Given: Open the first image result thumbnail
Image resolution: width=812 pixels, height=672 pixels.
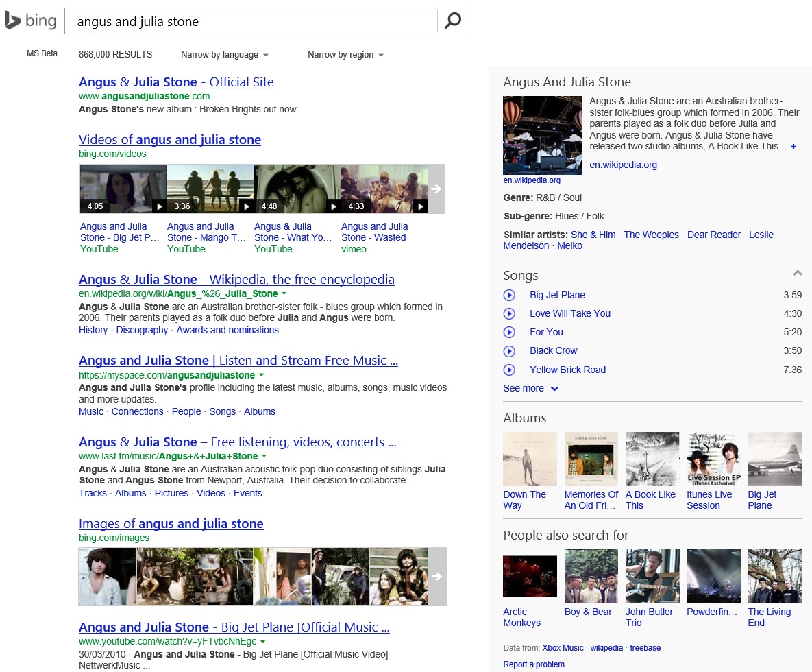Looking at the screenshot, I should tap(108, 576).
